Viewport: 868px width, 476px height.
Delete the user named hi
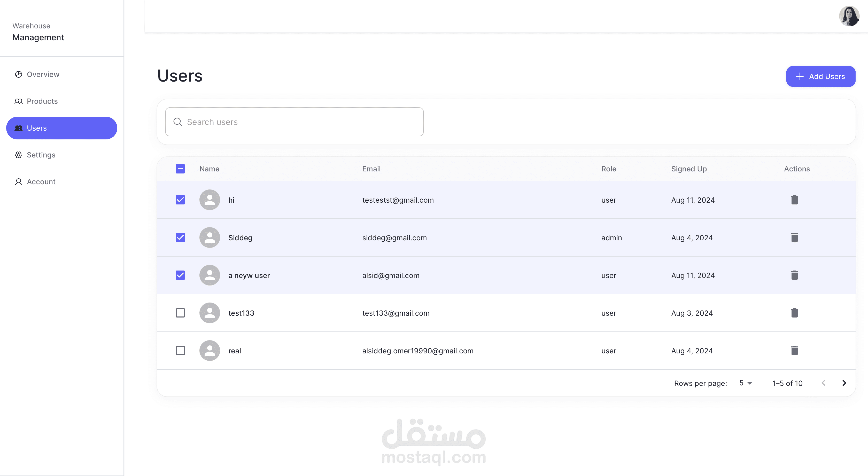click(794, 200)
